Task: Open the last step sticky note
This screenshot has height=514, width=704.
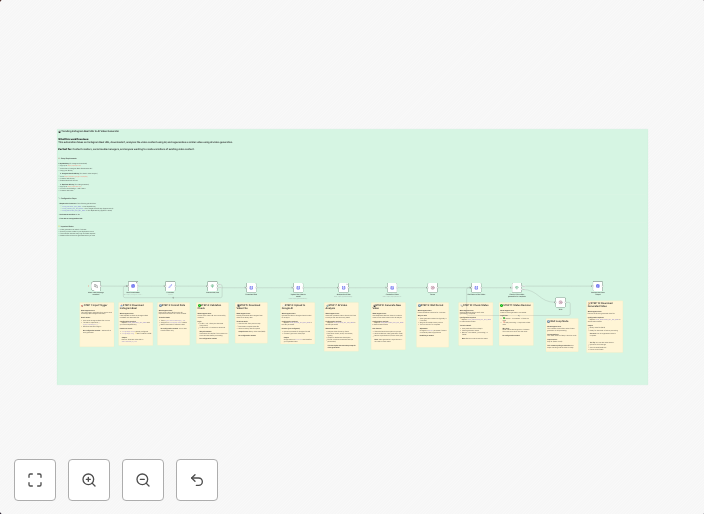Action: (x=605, y=326)
